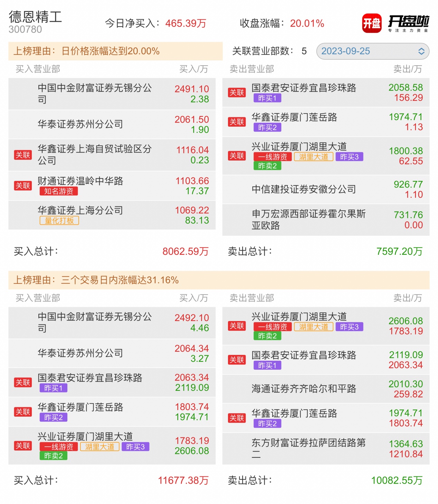Click the red 开盘 app logo icon

[x=371, y=23]
